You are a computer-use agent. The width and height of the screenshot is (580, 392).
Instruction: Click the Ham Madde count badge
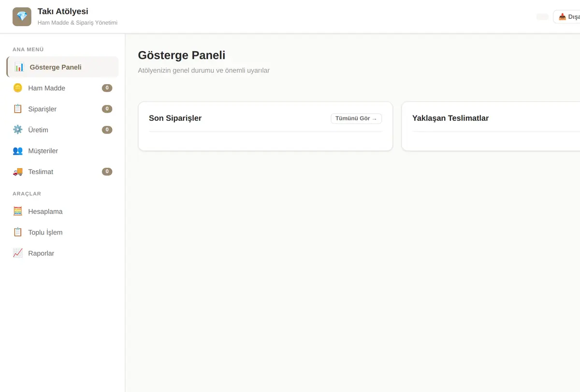[107, 88]
